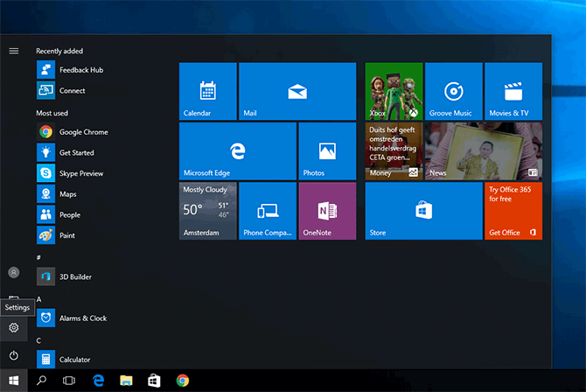This screenshot has height=392, width=586.
Task: Open the Store tile
Action: click(424, 211)
